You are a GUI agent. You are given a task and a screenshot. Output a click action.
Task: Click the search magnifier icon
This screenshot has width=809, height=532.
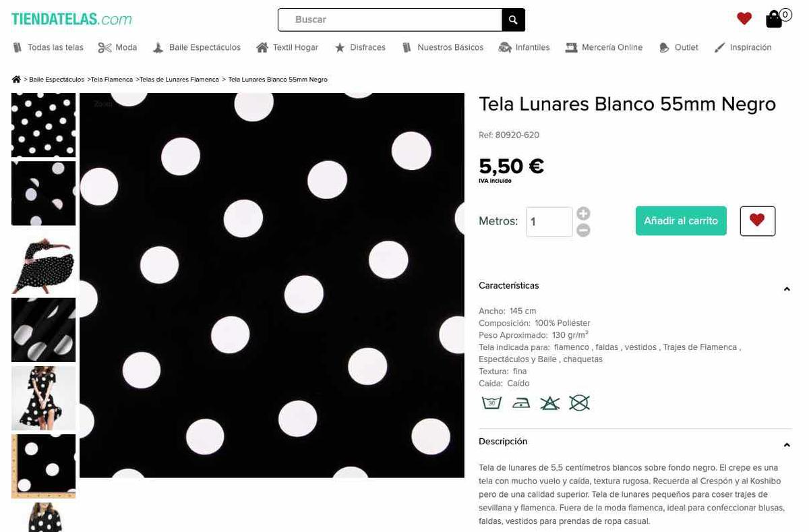point(513,20)
